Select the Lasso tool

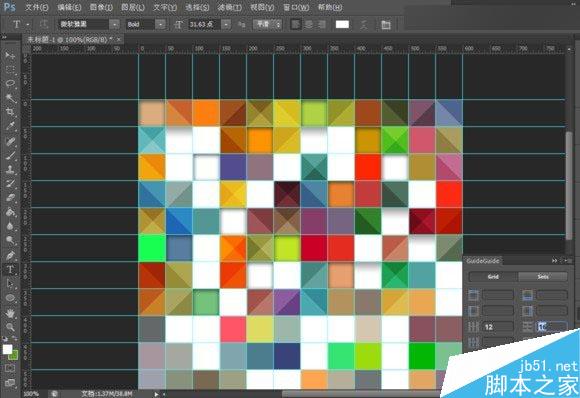(x=10, y=84)
